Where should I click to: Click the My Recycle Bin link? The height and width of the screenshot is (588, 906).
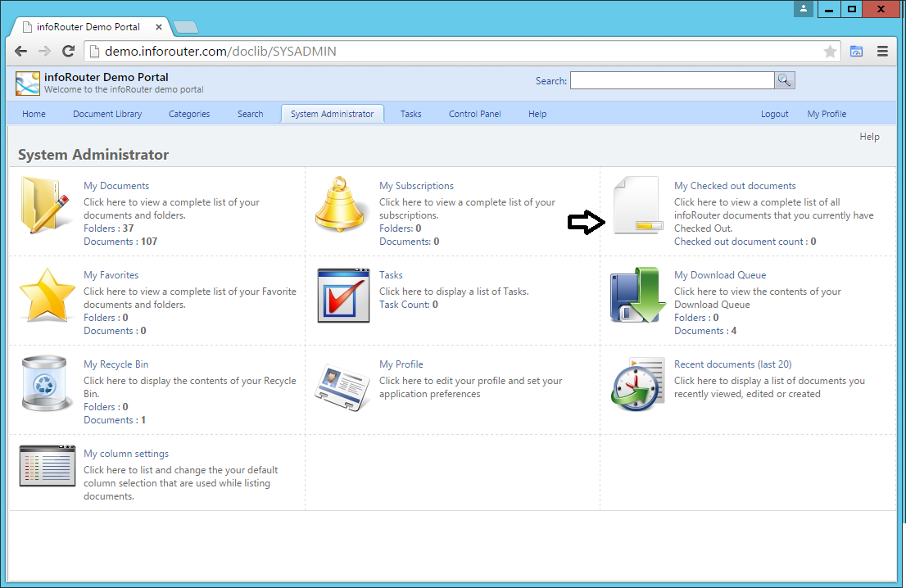coord(116,364)
